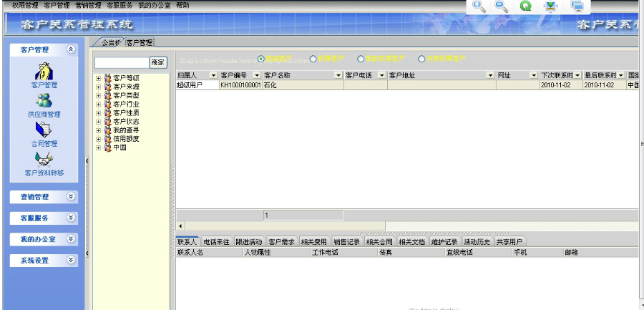Open the 客户电话 column filter dropdown
Viewport: 644px width, 310px height.
pyautogui.click(x=382, y=75)
